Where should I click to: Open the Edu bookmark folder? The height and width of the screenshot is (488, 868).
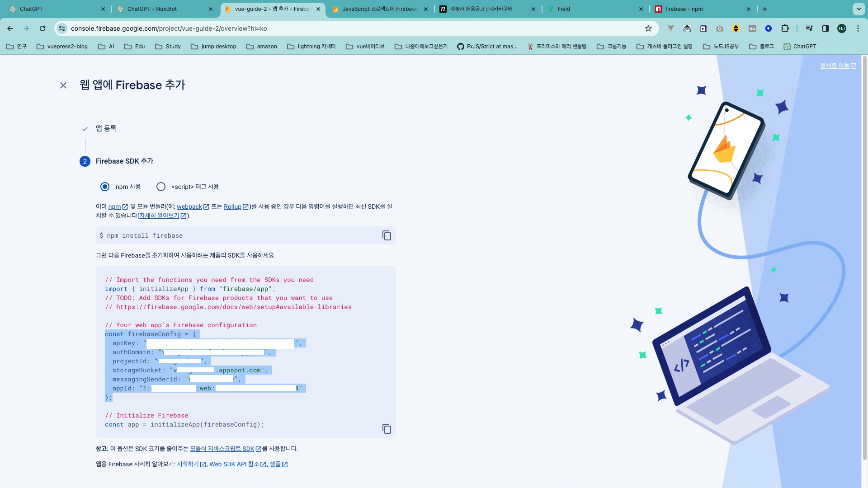point(135,47)
